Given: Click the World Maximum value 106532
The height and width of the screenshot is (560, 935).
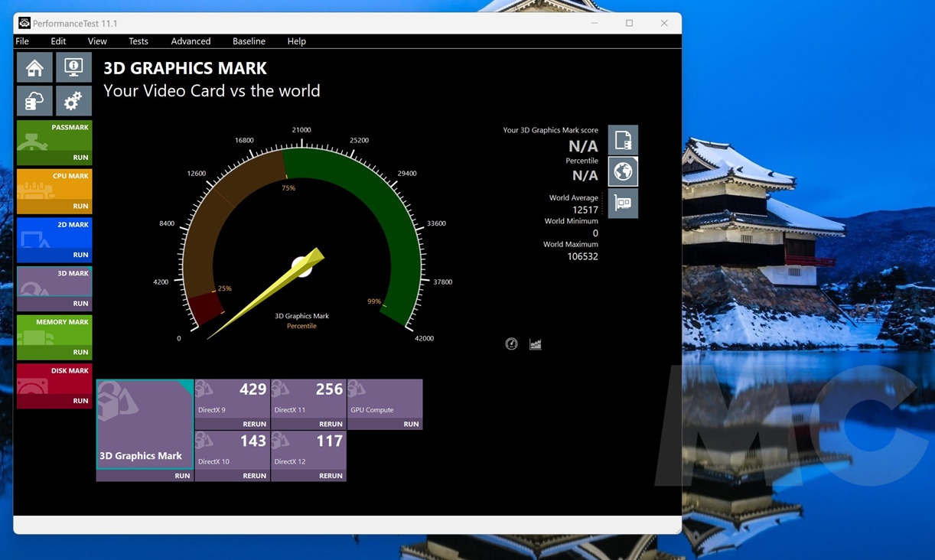Looking at the screenshot, I should coord(583,256).
